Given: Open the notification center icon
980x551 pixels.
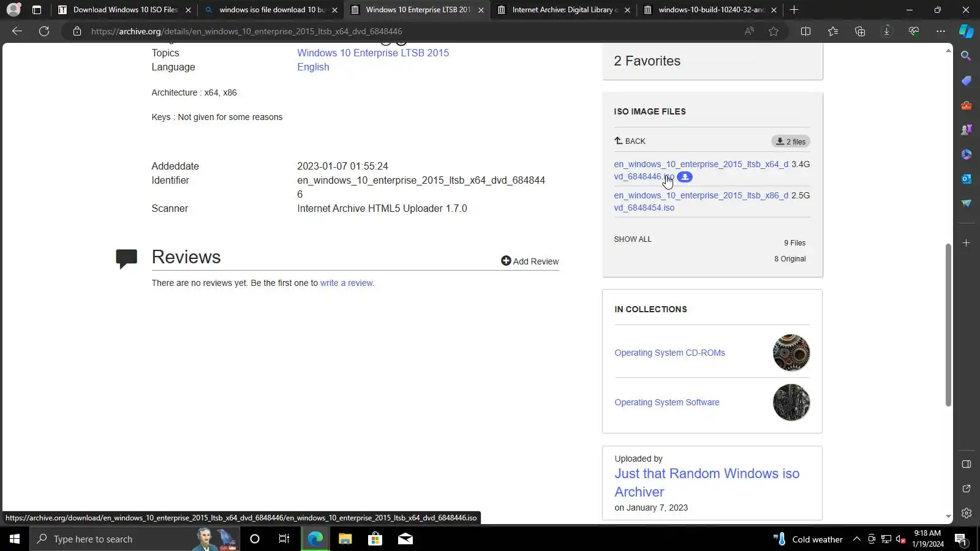Looking at the screenshot, I should (960, 539).
